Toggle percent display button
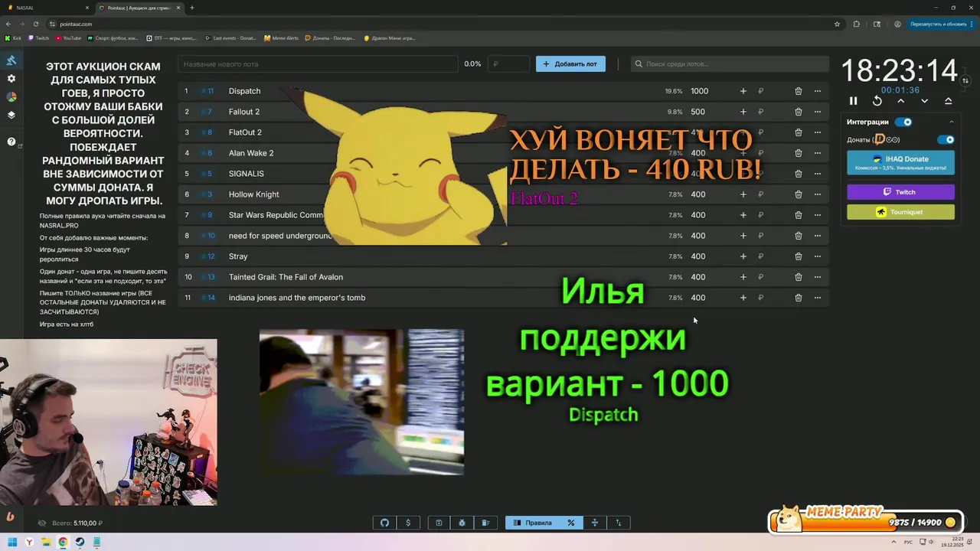The image size is (980, 551). [x=571, y=523]
